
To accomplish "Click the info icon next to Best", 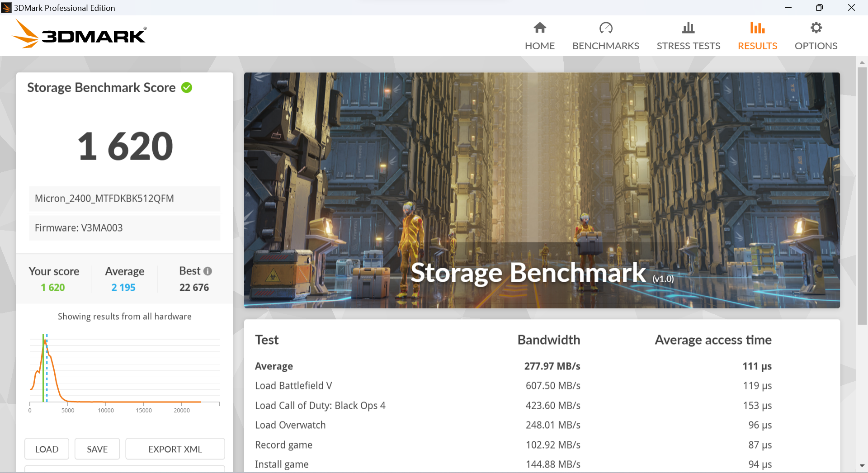I will point(208,271).
